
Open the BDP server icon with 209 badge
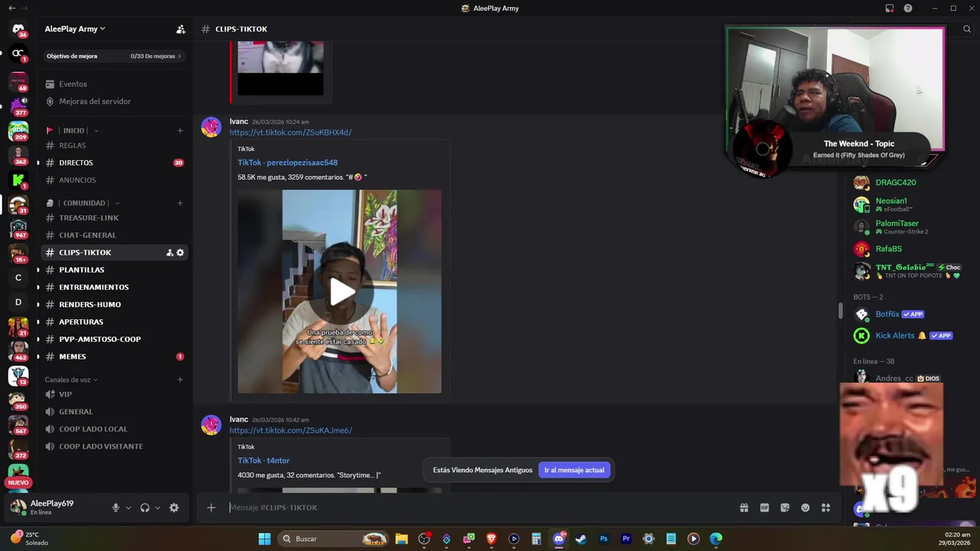pyautogui.click(x=18, y=131)
